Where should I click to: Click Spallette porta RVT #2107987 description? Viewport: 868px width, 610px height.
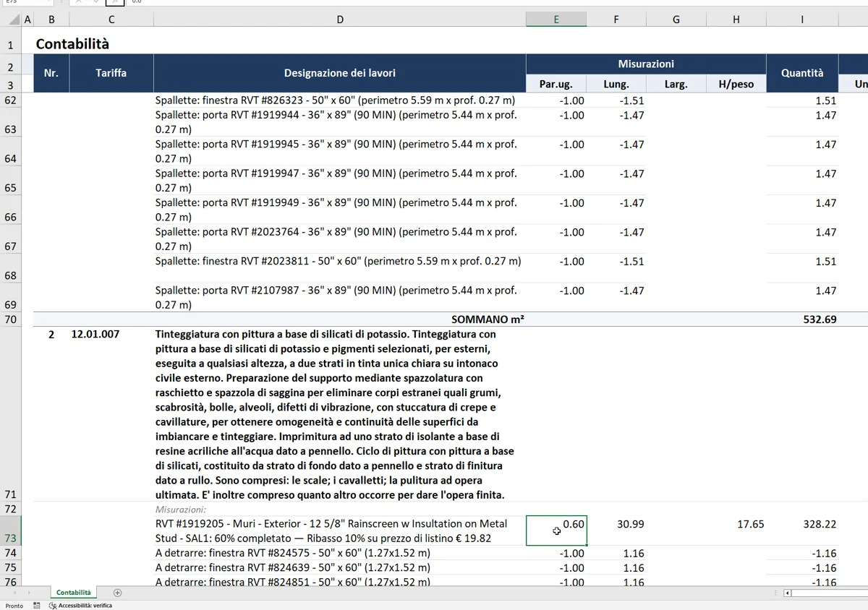tap(340, 298)
